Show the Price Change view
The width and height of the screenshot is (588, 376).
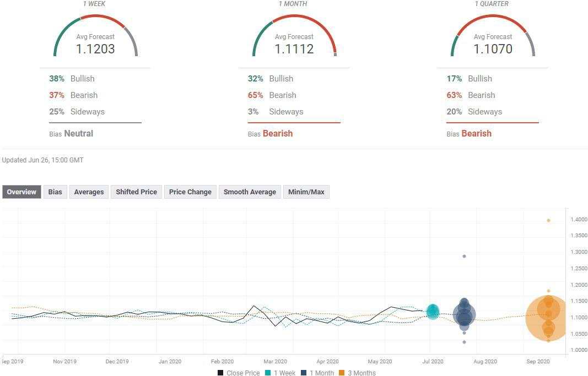coord(190,192)
